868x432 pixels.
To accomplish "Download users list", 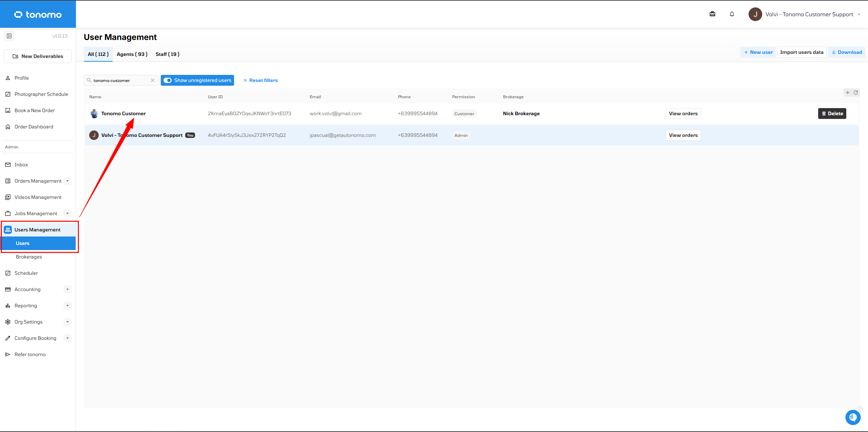I will click(x=847, y=52).
